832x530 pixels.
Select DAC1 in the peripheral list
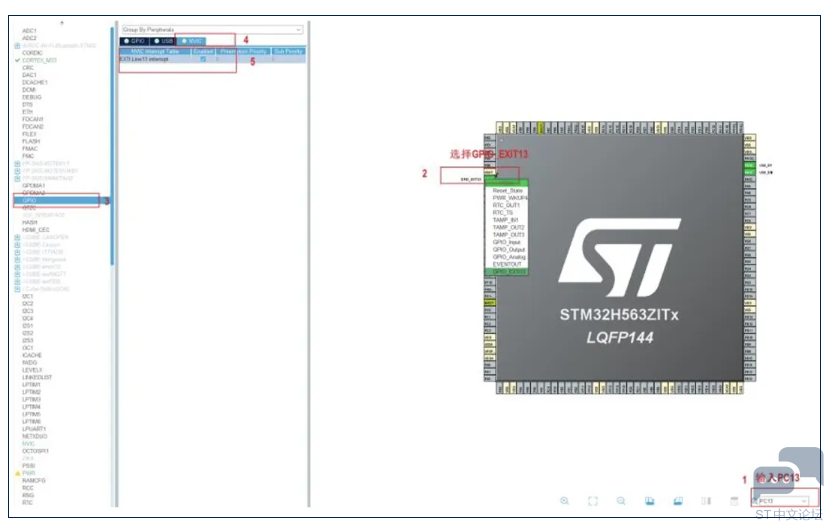pos(29,75)
